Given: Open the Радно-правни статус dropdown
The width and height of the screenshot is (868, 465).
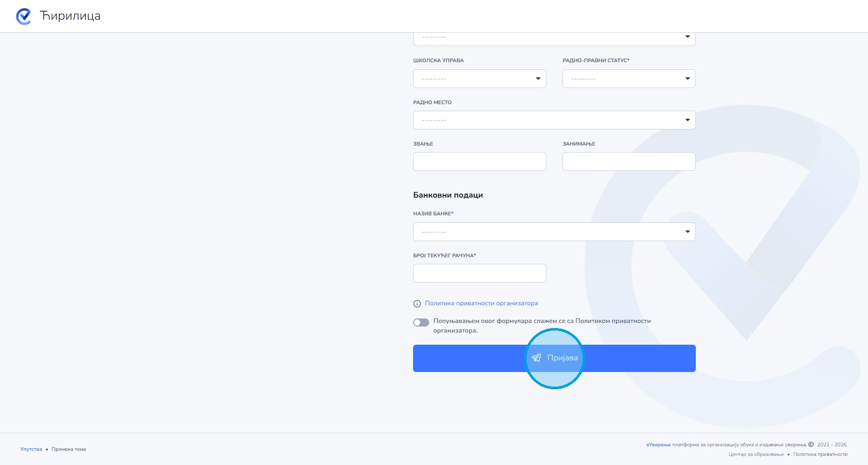Looking at the screenshot, I should [x=629, y=79].
